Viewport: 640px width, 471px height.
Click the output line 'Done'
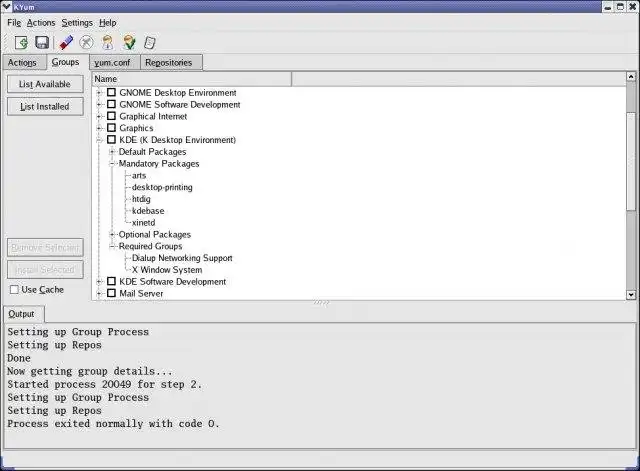tap(19, 358)
